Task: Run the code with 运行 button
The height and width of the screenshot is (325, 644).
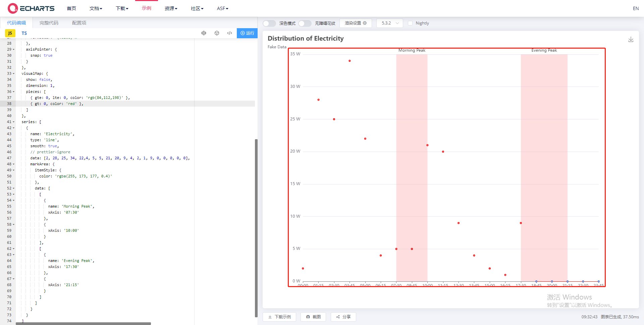Action: coord(247,33)
